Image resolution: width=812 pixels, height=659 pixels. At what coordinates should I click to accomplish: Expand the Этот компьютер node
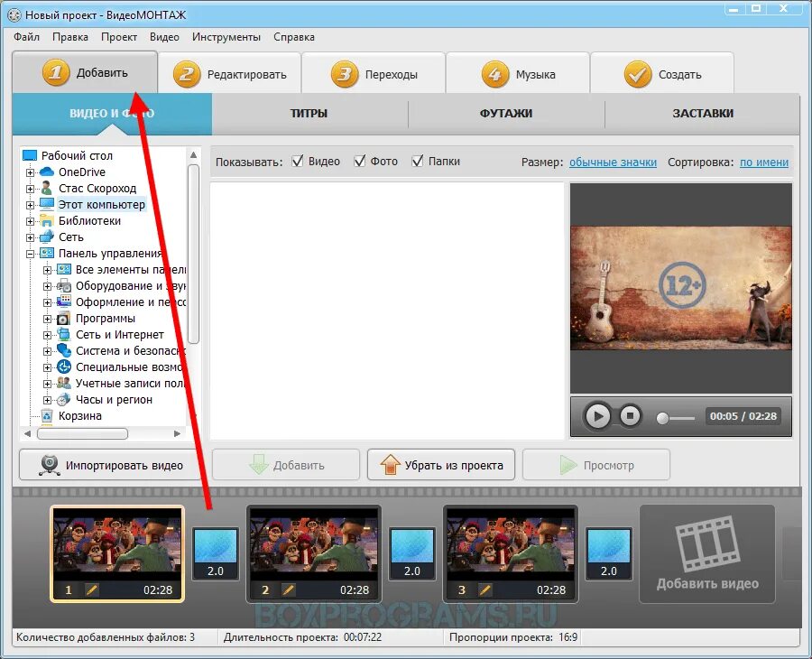click(x=30, y=205)
